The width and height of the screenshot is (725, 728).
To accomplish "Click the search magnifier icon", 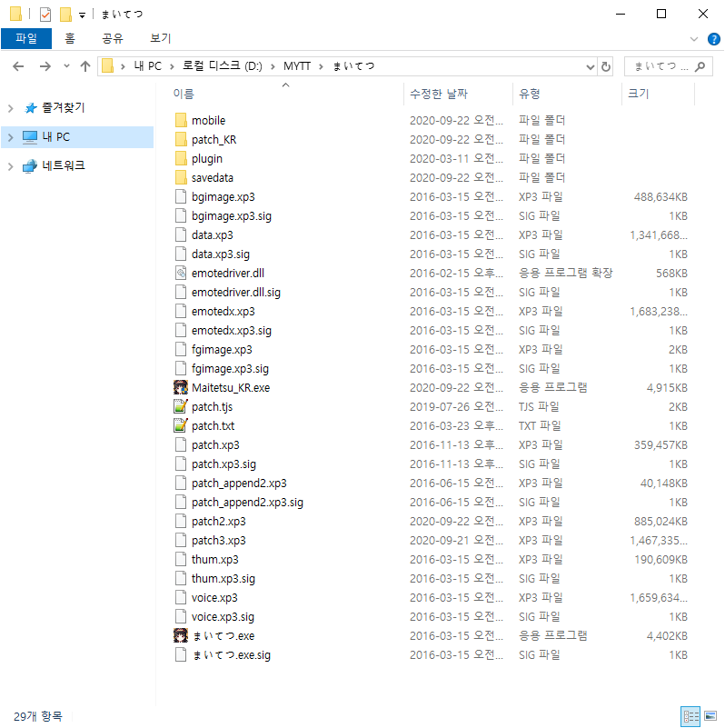I will tap(700, 66).
